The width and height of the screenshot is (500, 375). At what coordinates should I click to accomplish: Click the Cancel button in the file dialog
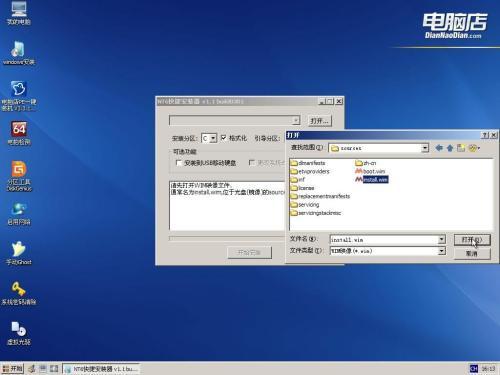[x=472, y=253]
